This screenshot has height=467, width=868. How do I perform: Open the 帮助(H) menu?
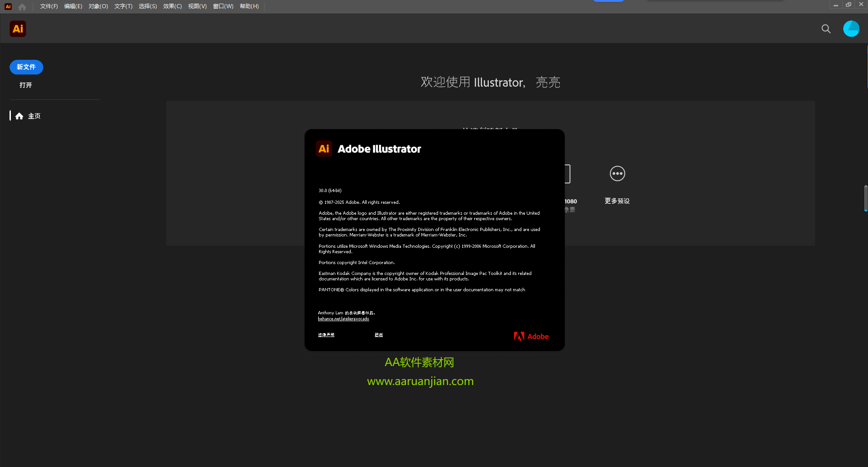click(x=249, y=6)
